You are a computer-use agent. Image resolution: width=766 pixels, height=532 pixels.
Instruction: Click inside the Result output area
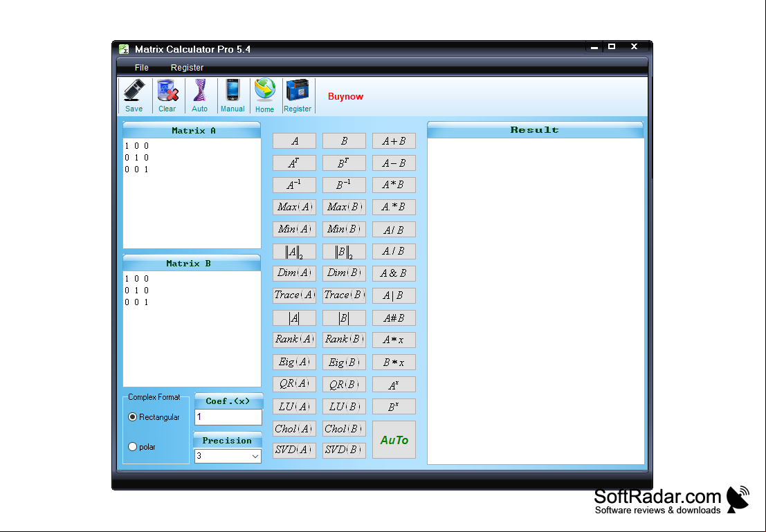536,301
